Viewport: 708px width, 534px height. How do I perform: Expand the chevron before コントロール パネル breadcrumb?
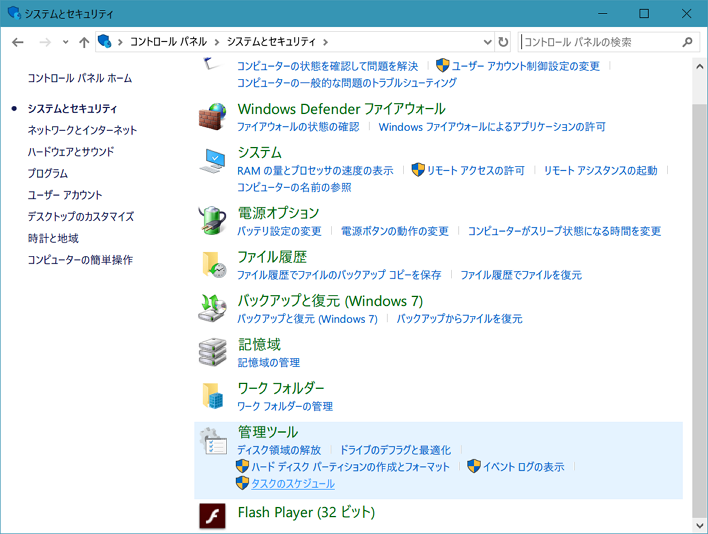[x=120, y=42]
